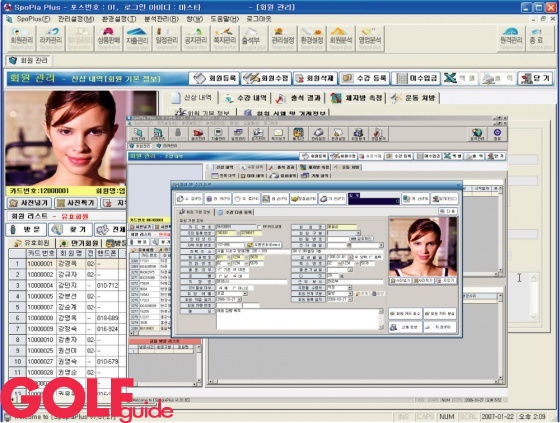Switch to the 수강 내역 tab
This screenshot has height=423, width=560.
coord(245,98)
